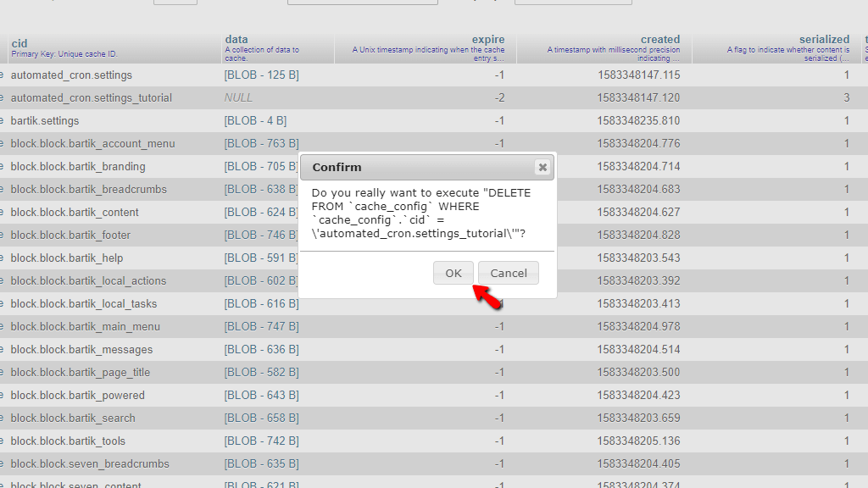Select the block.block.bartik_branding cell

78,167
